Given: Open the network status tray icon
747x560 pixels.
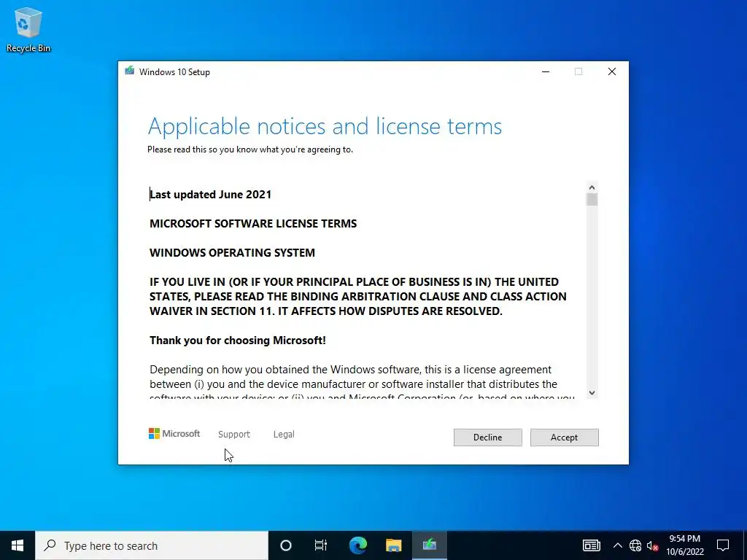Looking at the screenshot, I should coord(635,545).
